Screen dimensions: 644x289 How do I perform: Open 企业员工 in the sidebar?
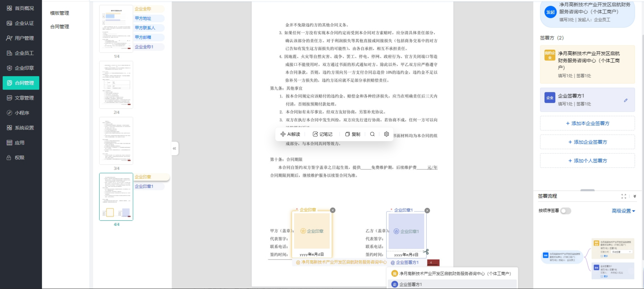coord(21,53)
